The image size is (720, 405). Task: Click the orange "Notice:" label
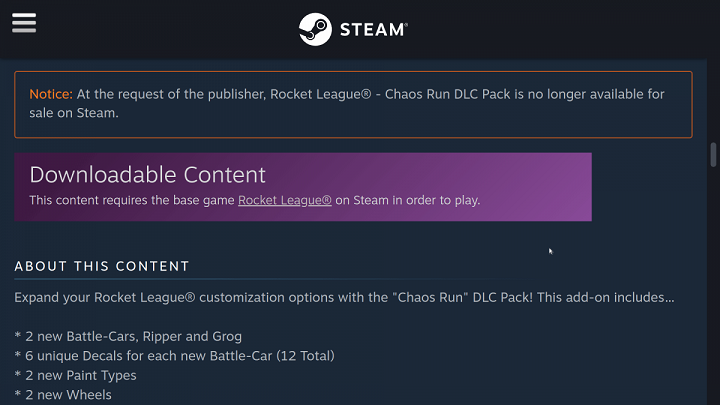point(51,94)
